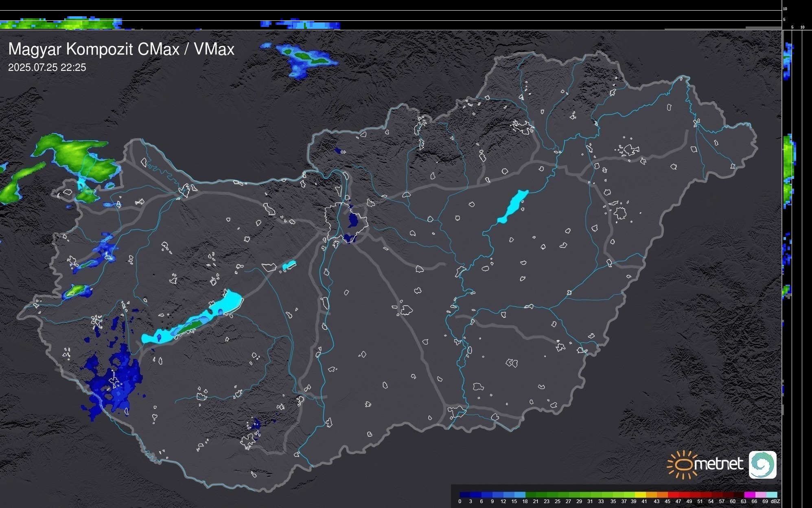812x508 pixels.
Task: Click the metnet wordmark text
Action: [x=718, y=464]
